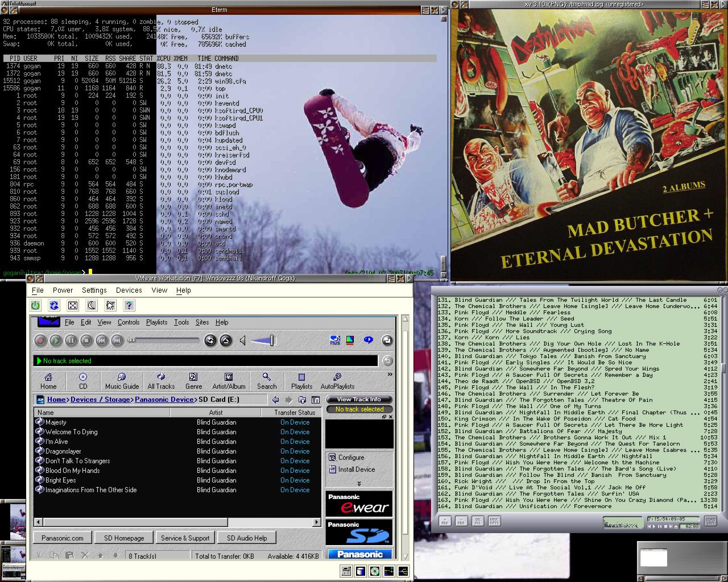Open the VMware Devices menu
This screenshot has height=582, width=728.
(129, 290)
